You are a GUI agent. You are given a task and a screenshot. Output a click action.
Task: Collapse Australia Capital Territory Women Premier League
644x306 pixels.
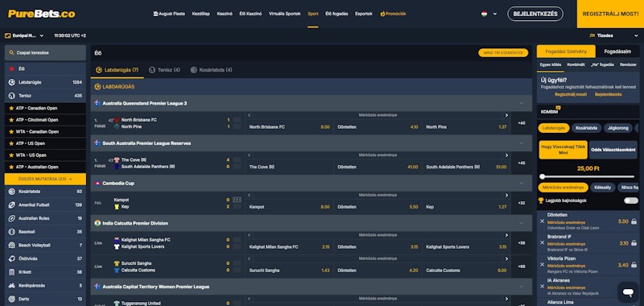pos(521,287)
